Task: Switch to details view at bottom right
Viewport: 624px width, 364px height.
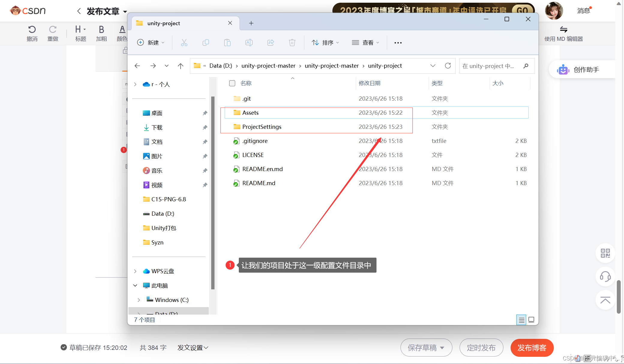Action: pos(521,320)
